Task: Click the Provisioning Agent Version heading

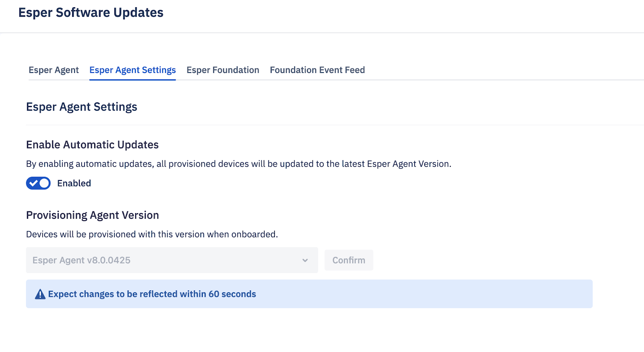Action: pos(93,215)
